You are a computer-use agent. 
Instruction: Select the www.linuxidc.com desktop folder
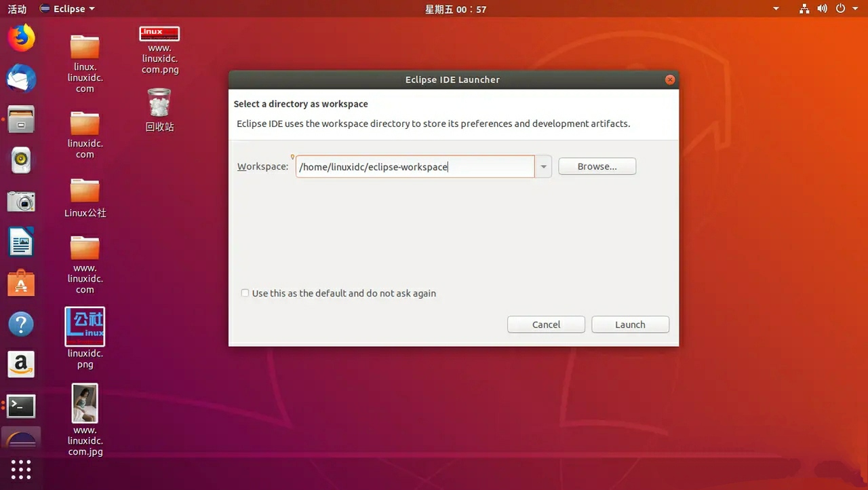coord(85,264)
